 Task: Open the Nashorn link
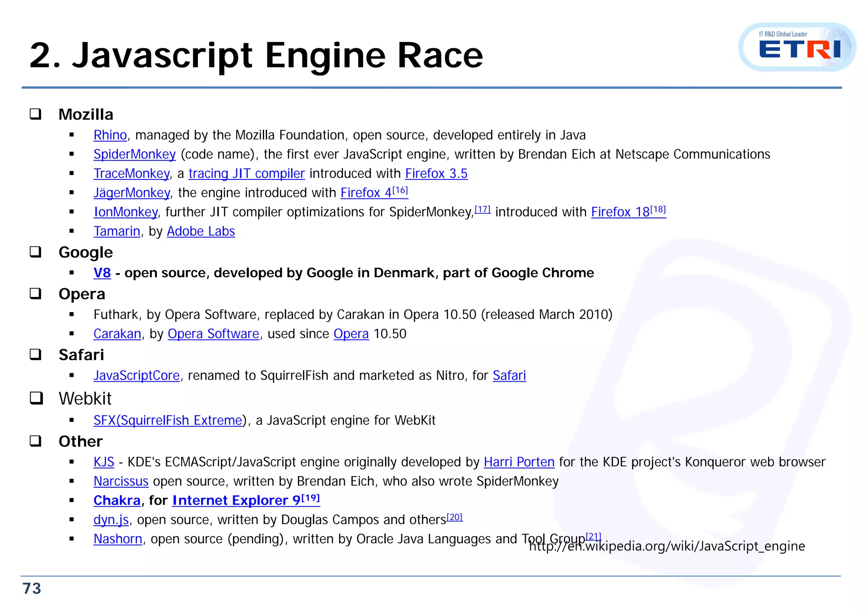tap(118, 539)
